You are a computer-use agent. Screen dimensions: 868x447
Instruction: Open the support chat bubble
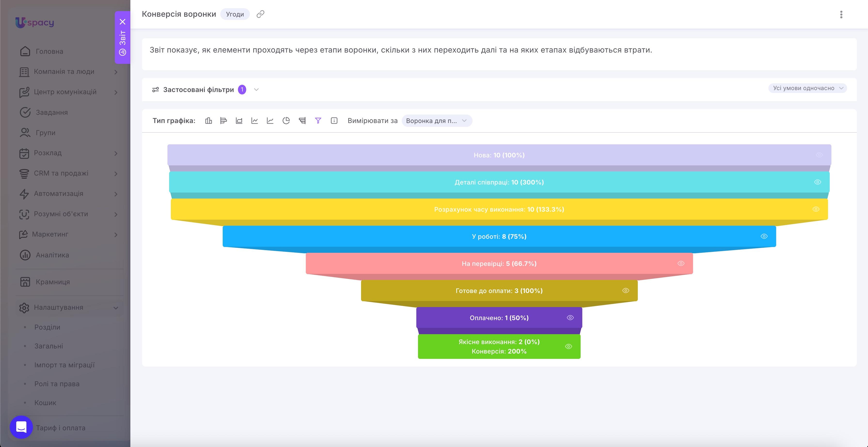click(21, 427)
